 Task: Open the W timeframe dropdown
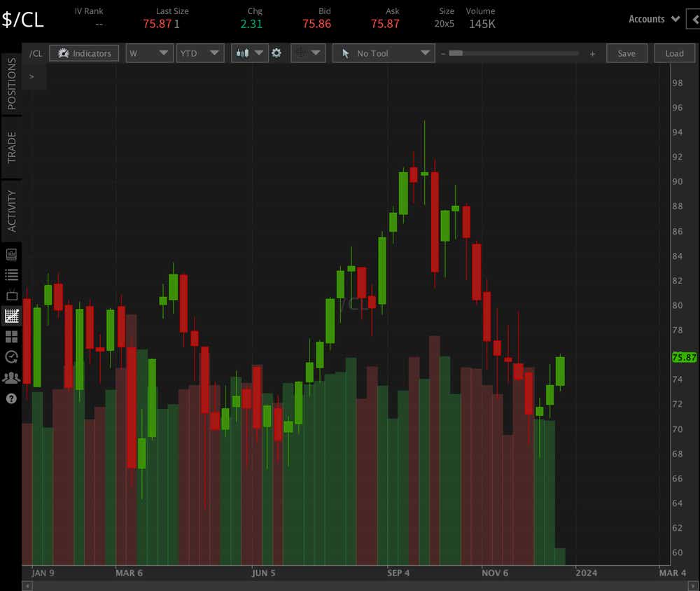(149, 53)
